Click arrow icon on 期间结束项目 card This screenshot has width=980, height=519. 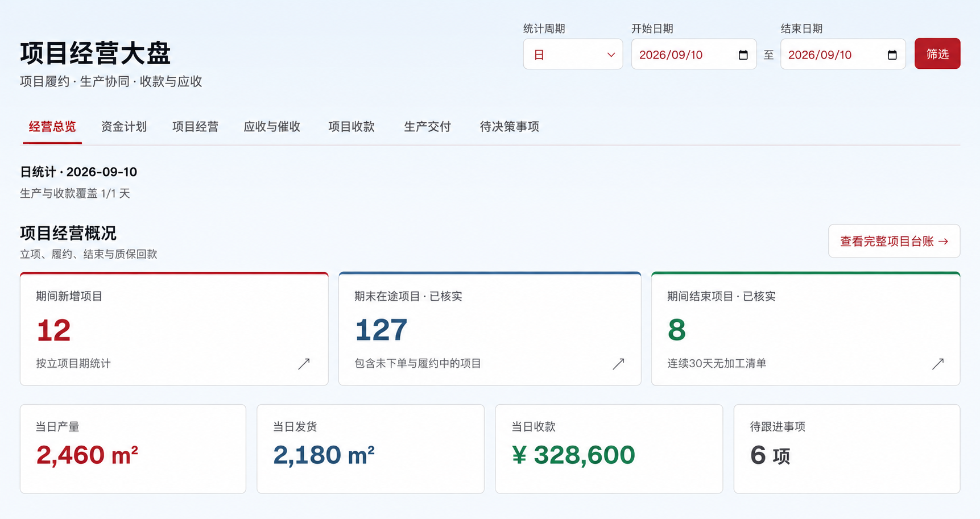(x=938, y=364)
